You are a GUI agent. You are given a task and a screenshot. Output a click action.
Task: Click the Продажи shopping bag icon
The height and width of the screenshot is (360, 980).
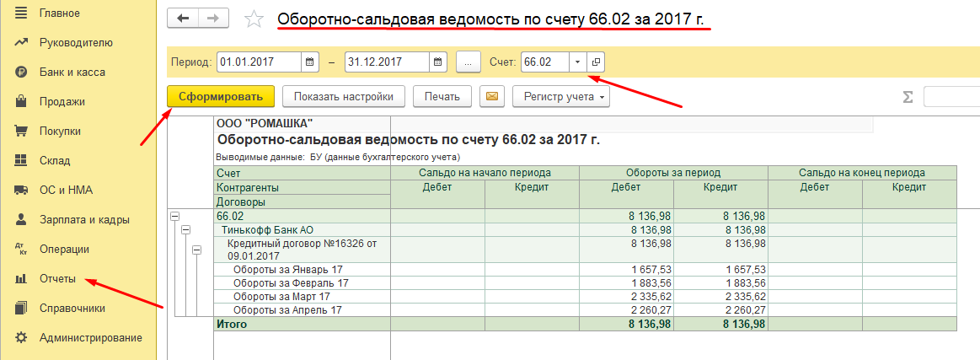point(20,101)
